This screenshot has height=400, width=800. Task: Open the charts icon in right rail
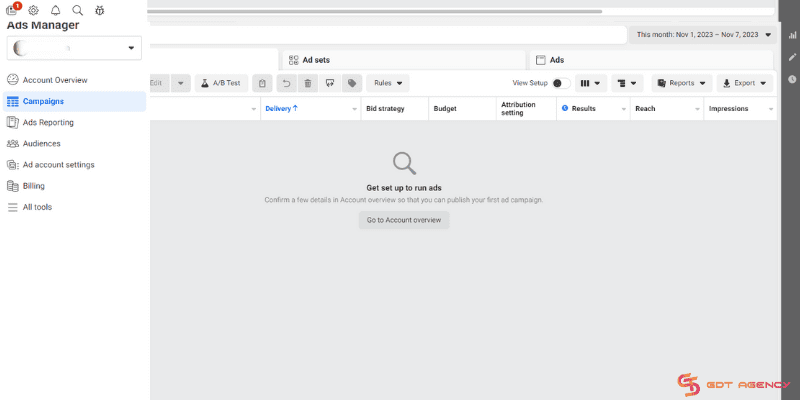(x=792, y=35)
